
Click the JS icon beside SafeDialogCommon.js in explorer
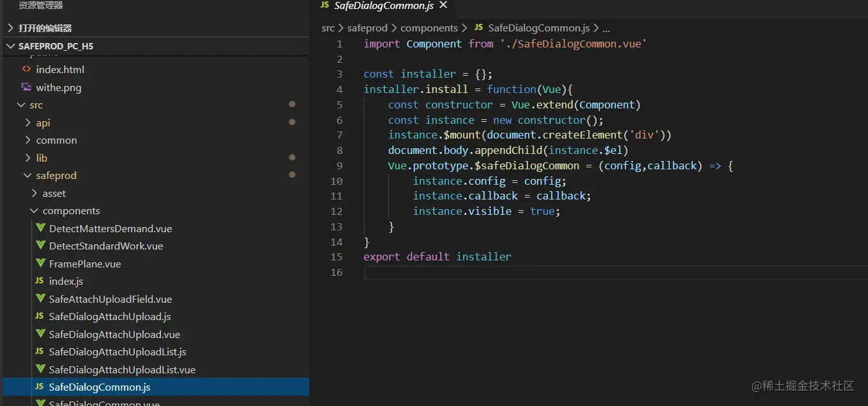[40, 387]
